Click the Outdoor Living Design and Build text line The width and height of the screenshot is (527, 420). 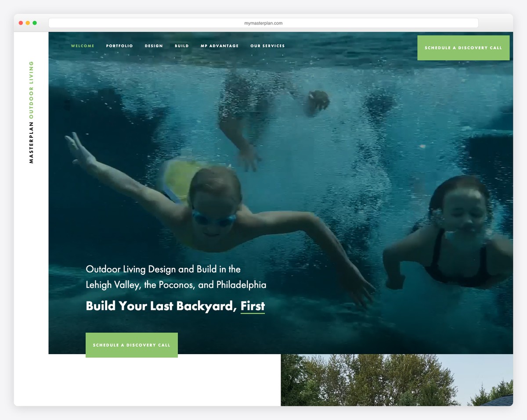click(x=163, y=269)
